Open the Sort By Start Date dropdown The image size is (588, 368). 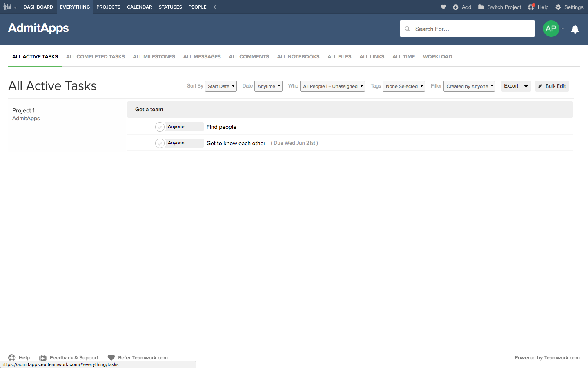[221, 86]
